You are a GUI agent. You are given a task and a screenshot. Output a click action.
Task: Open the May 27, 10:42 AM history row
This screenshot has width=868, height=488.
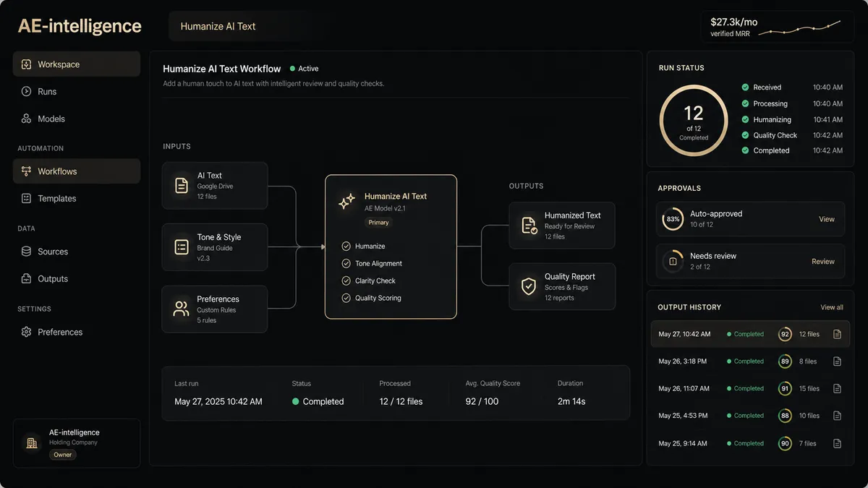click(750, 334)
